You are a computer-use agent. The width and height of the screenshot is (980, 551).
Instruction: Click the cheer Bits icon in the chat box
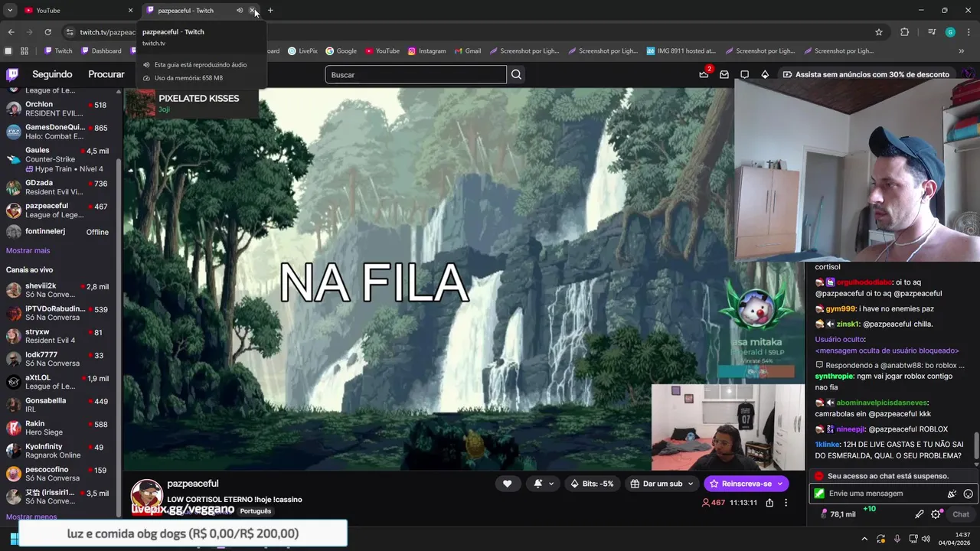pos(952,494)
